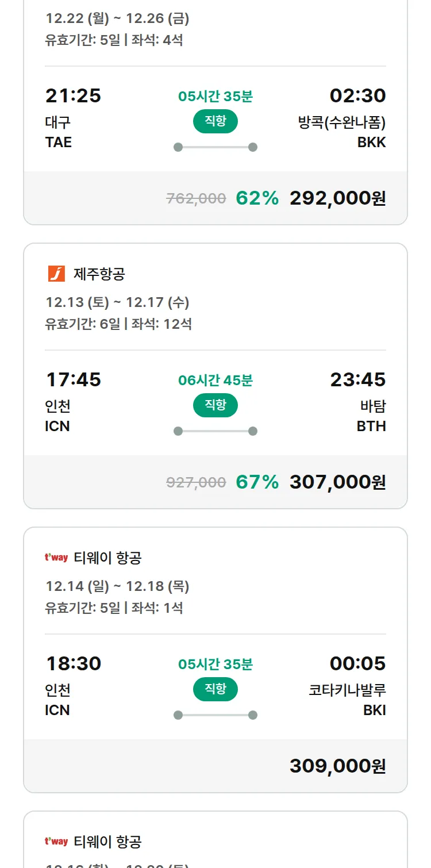Click the 67% discount label

pyautogui.click(x=257, y=482)
